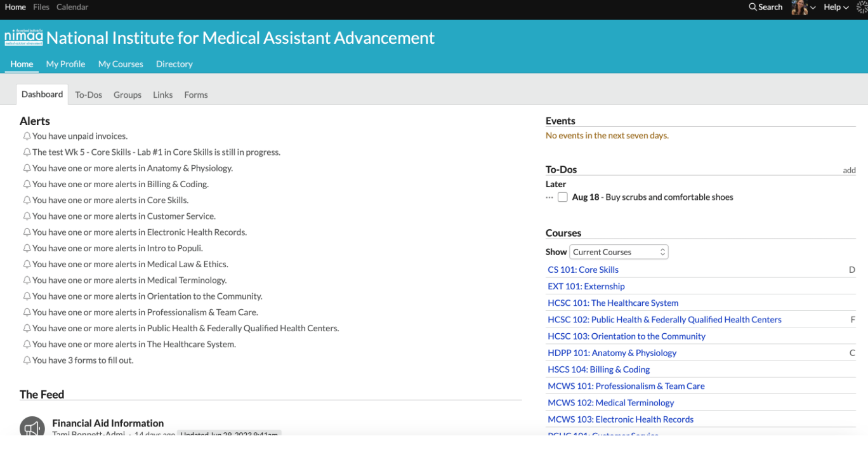Screen dimensions: 868x462
Task: Click the loading spinner icon in the top bar
Action: (x=862, y=7)
